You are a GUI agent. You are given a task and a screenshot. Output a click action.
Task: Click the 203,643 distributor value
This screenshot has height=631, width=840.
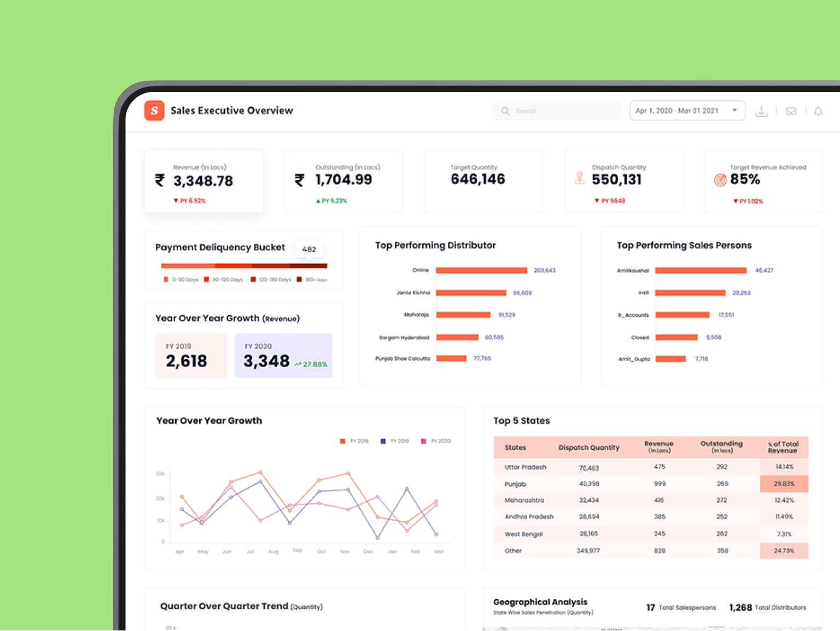pyautogui.click(x=545, y=270)
